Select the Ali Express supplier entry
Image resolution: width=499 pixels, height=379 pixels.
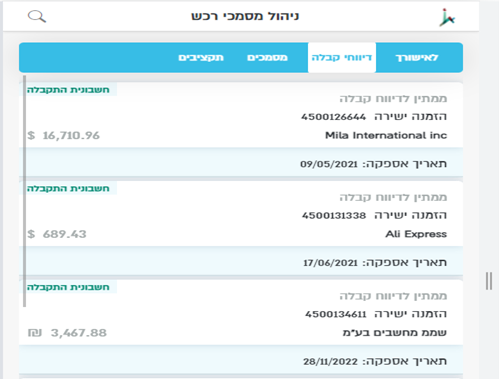(x=416, y=234)
